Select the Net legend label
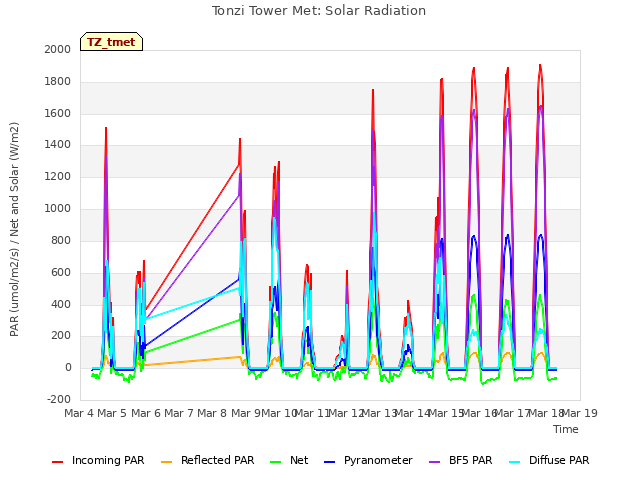The width and height of the screenshot is (640, 480). click(x=299, y=460)
